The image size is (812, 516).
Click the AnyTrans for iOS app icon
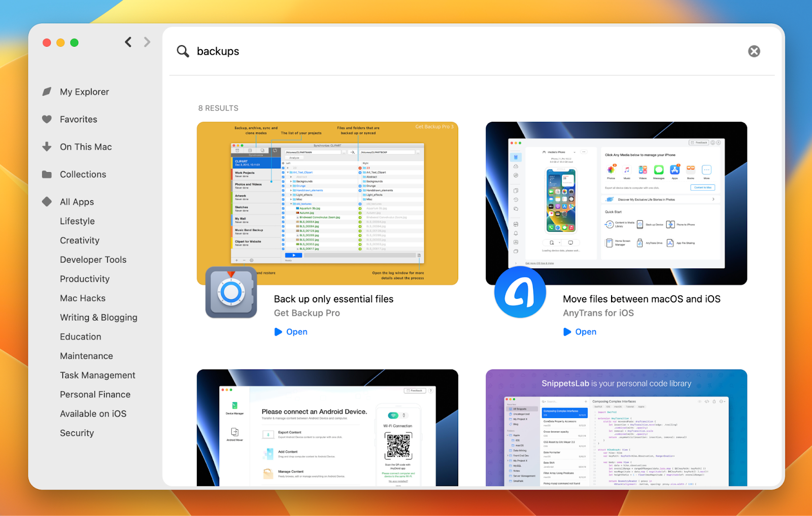pyautogui.click(x=519, y=293)
